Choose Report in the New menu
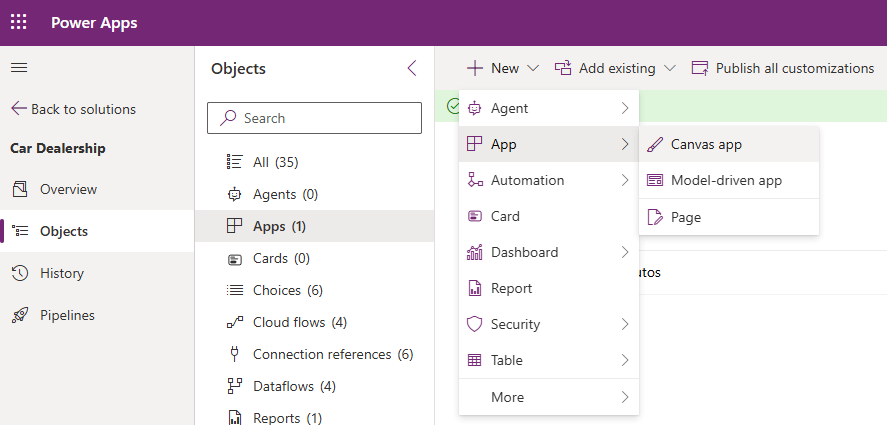 511,288
